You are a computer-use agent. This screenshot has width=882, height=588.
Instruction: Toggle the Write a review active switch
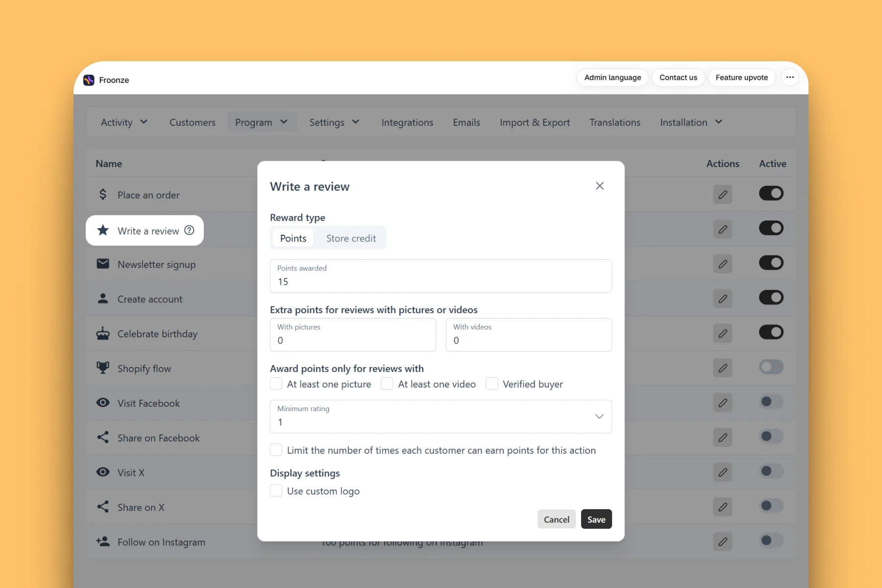pyautogui.click(x=771, y=228)
